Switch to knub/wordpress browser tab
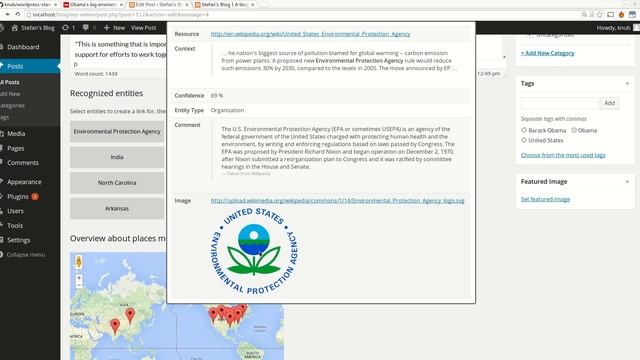Screen dimensions: 640x360 click(28, 4)
